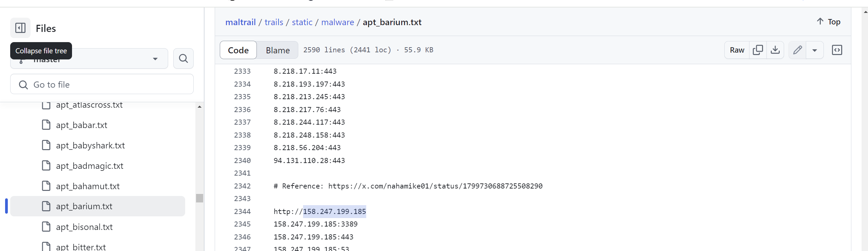Jump to Top of the file
The width and height of the screenshot is (868, 251).
pyautogui.click(x=829, y=22)
